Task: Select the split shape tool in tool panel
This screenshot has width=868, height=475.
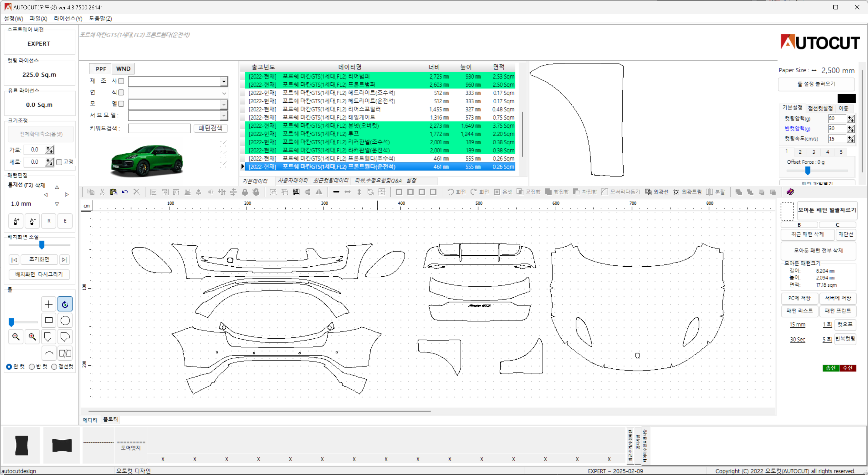Action: point(65,353)
